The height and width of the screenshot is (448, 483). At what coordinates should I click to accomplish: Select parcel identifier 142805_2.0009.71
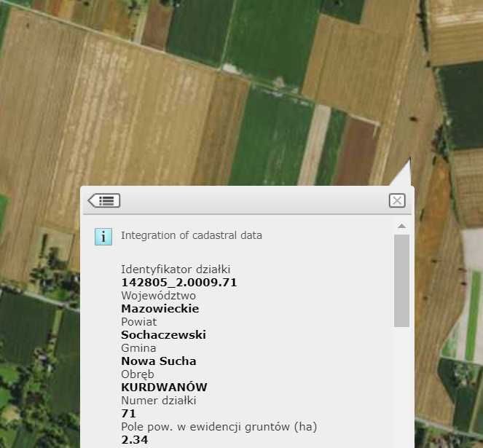pyautogui.click(x=179, y=283)
